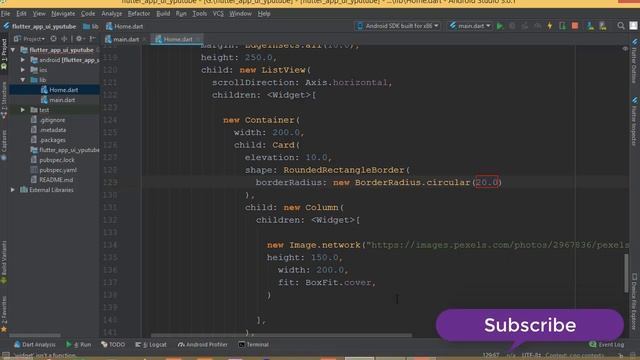Viewport: 640px width, 360px height.
Task: Stop the running app with red square
Action: point(575,26)
